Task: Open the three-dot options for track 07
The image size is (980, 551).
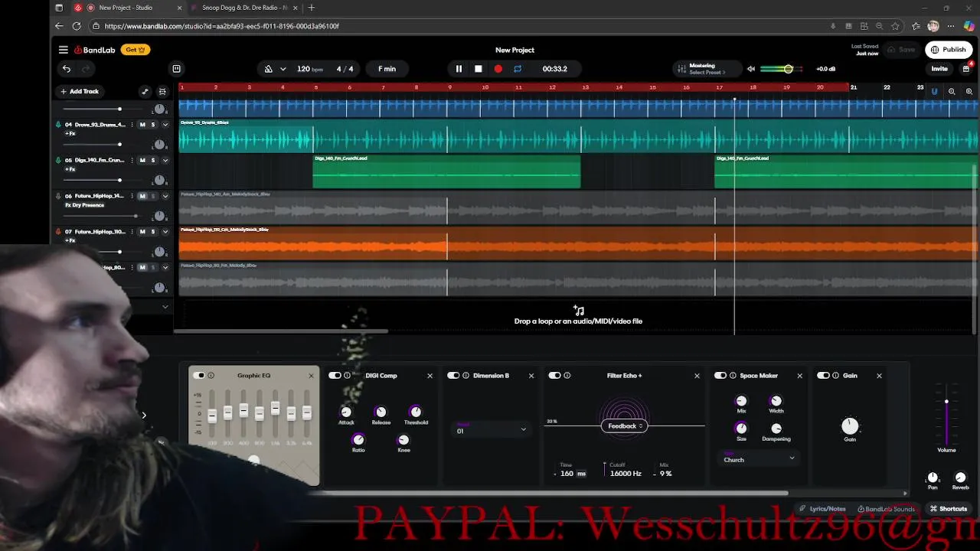Action: (x=132, y=232)
